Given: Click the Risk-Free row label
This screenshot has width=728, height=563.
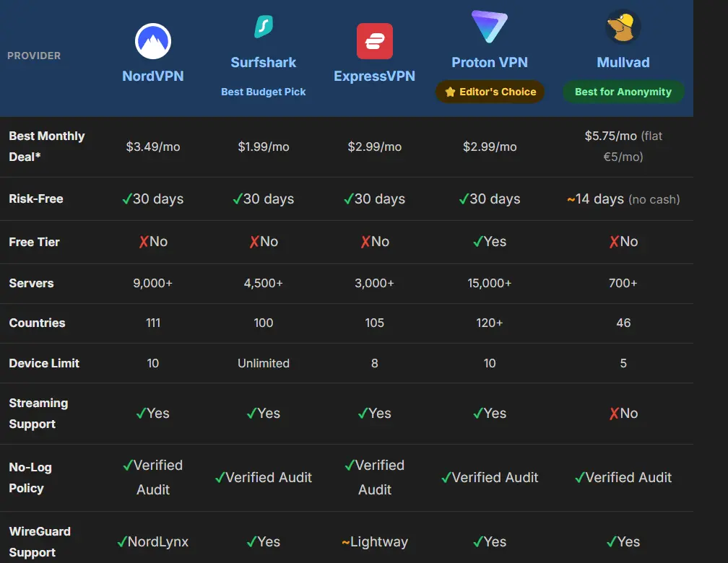Looking at the screenshot, I should [36, 198].
